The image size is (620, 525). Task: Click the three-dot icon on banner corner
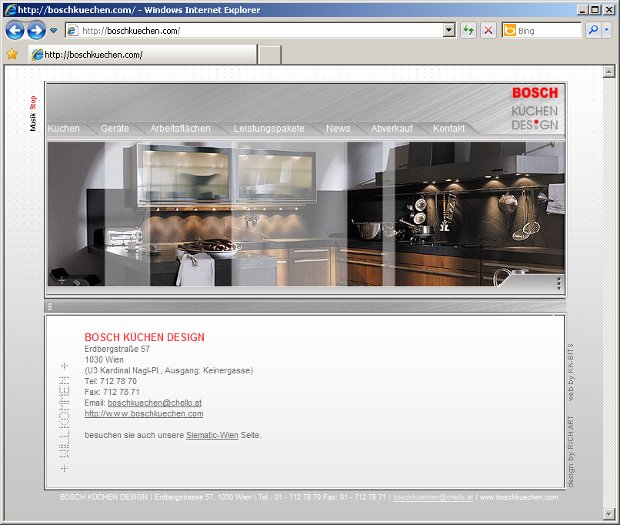coord(559,283)
